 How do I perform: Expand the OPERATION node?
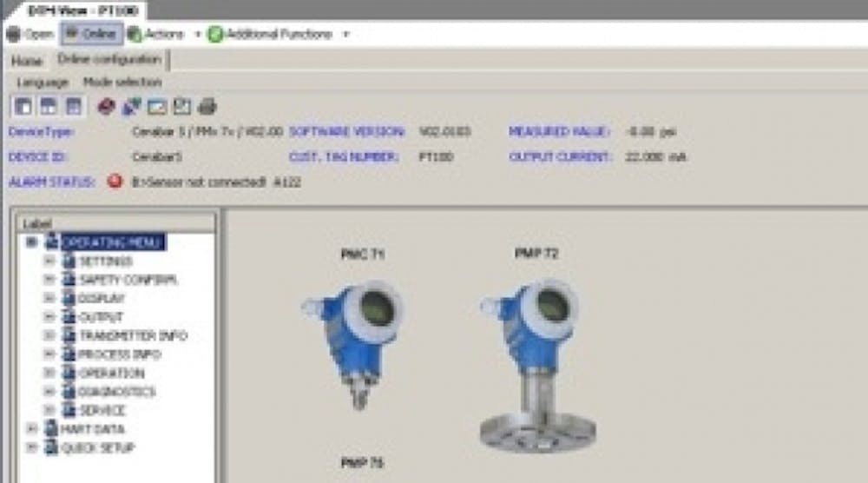coord(49,373)
